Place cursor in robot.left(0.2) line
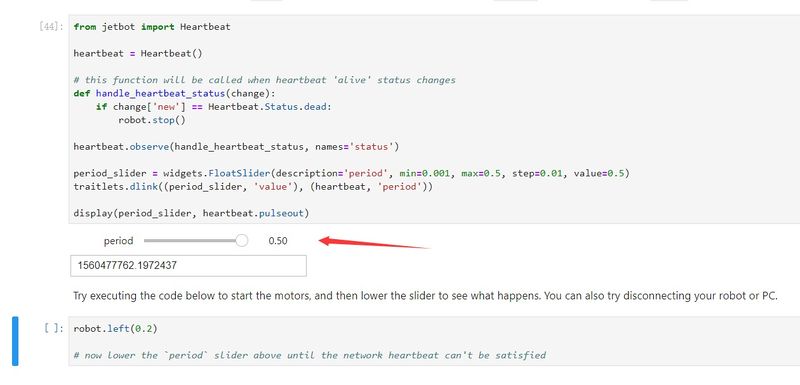The width and height of the screenshot is (800, 385). (115, 329)
